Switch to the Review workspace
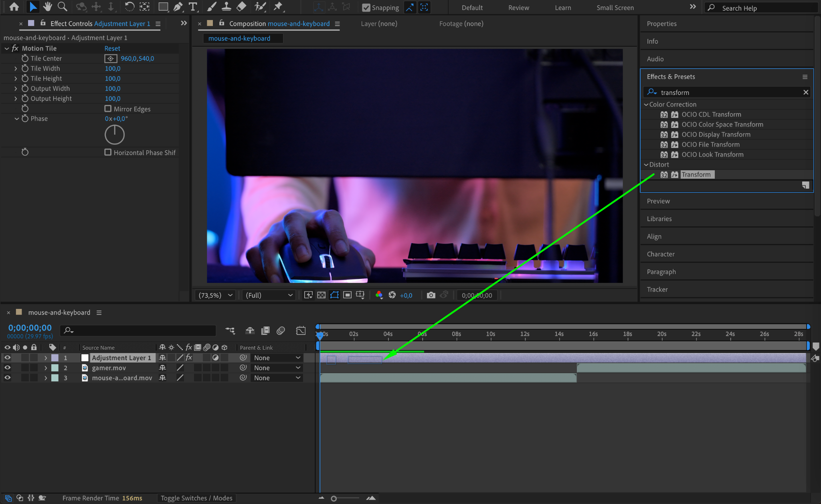The image size is (821, 504). pyautogui.click(x=518, y=8)
